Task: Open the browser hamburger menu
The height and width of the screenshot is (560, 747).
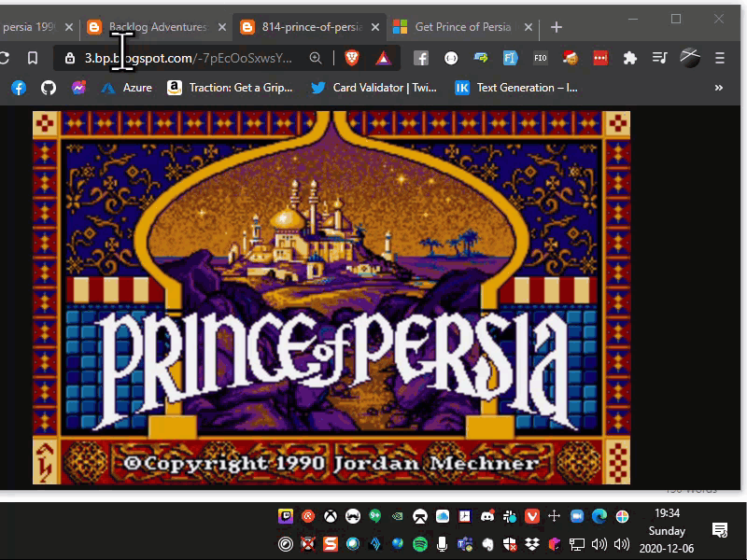Action: (x=720, y=58)
